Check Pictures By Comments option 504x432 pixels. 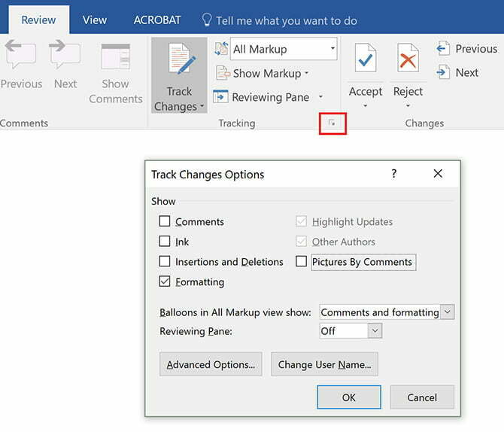(301, 261)
